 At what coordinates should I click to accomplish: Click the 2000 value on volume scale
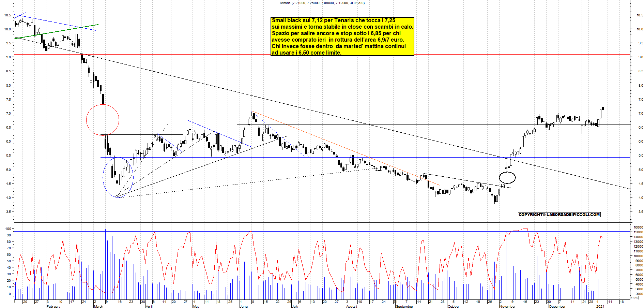(639, 294)
